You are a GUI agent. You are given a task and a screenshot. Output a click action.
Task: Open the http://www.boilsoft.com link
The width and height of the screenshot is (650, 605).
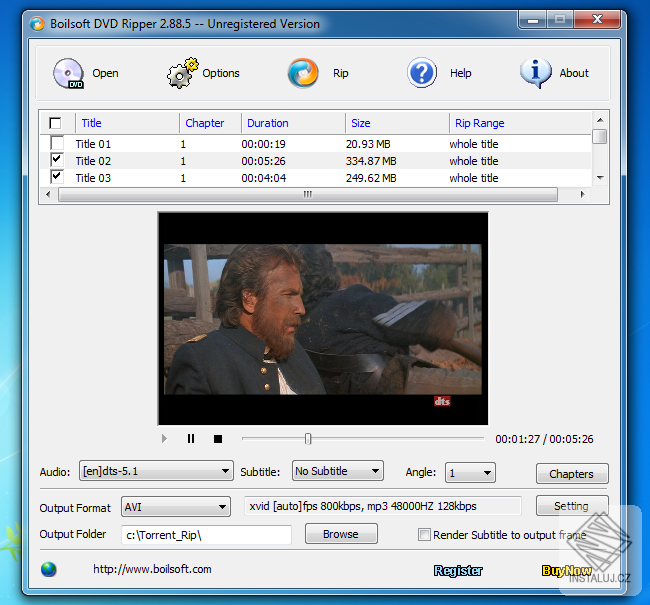(152, 569)
